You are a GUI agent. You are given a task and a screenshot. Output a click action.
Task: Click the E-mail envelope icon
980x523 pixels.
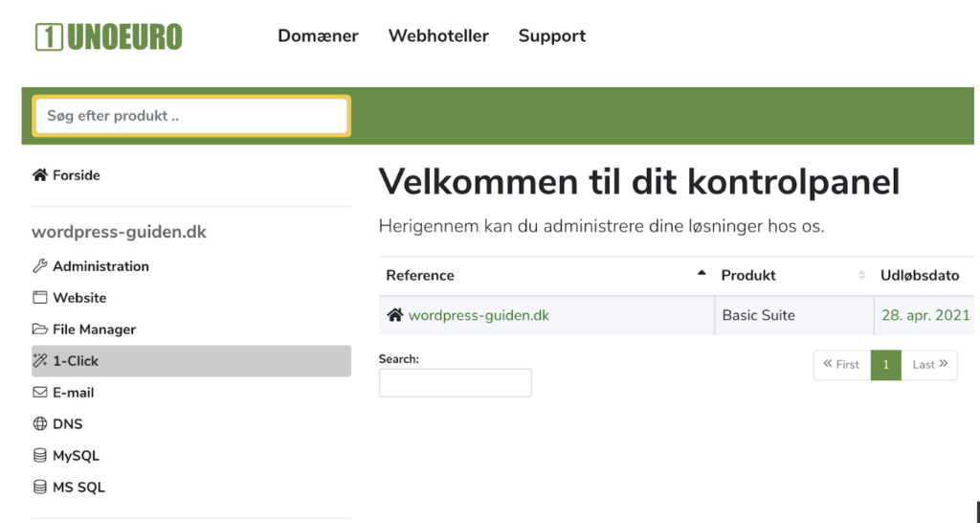pyautogui.click(x=40, y=393)
